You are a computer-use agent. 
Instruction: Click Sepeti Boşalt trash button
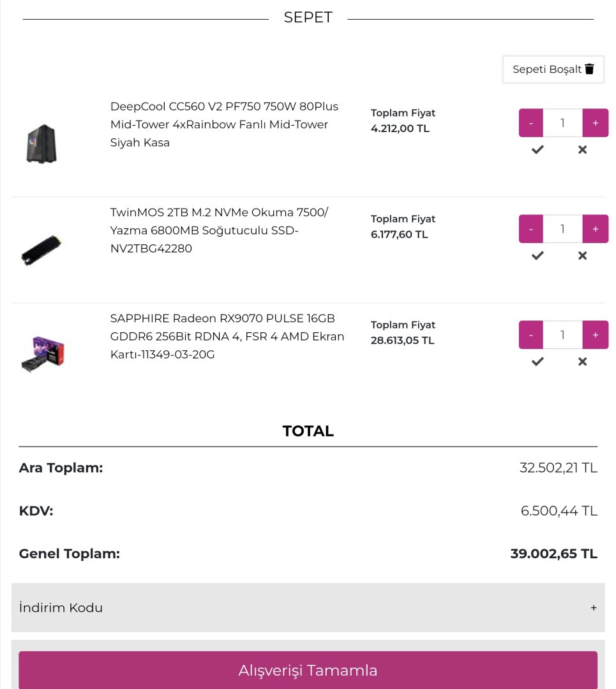[553, 70]
